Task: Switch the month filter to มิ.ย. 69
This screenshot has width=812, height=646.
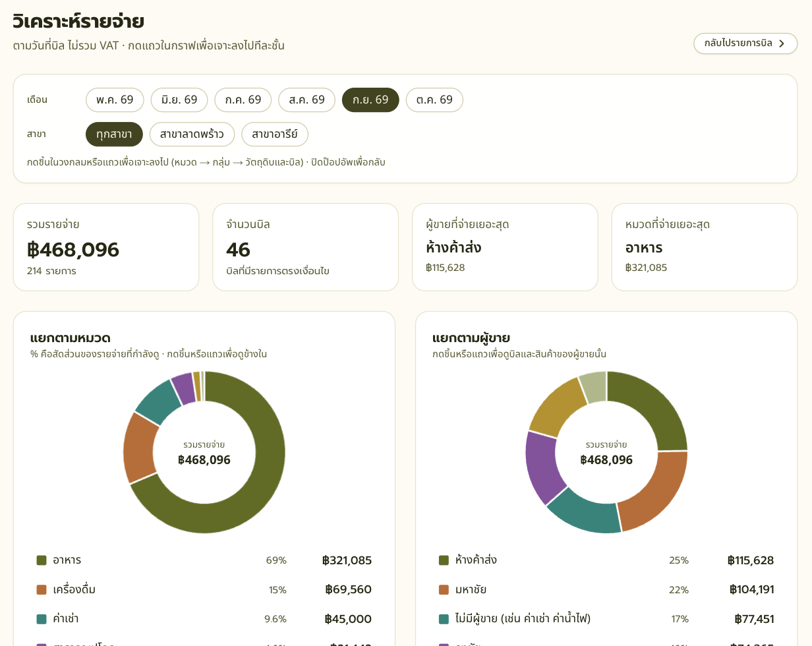Action: pyautogui.click(x=179, y=100)
